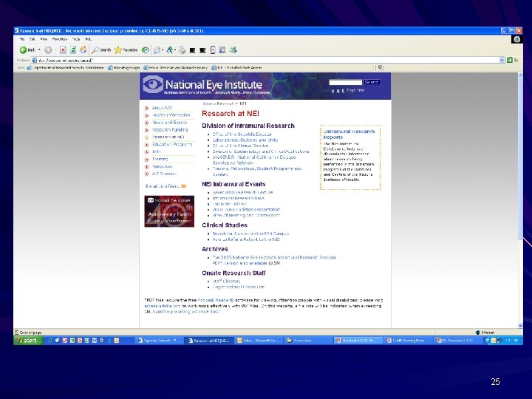Click the Refresh page icon
Screen dimensions: 532x399
pyautogui.click(x=73, y=50)
